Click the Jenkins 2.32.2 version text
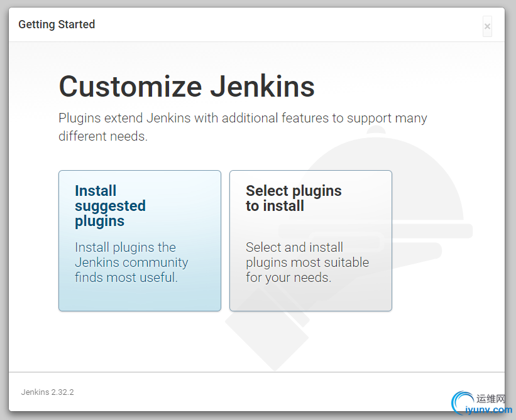Screen dimensions: 516x420 (x=47, y=392)
